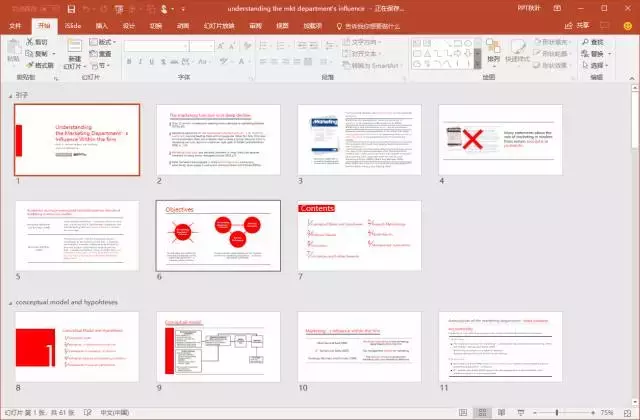The image size is (640, 420).
Task: Open the Select (选择) dropdown
Action: (x=595, y=65)
